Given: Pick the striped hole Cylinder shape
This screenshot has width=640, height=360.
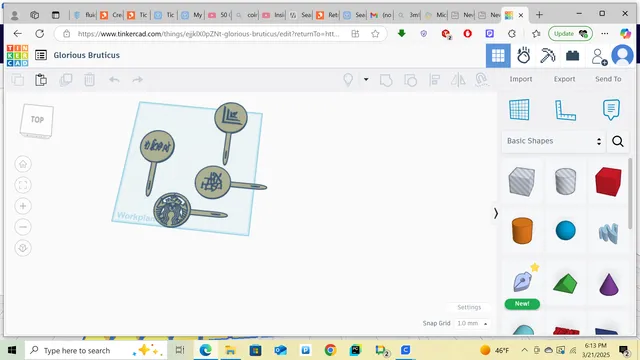Looking at the screenshot, I should 565,181.
